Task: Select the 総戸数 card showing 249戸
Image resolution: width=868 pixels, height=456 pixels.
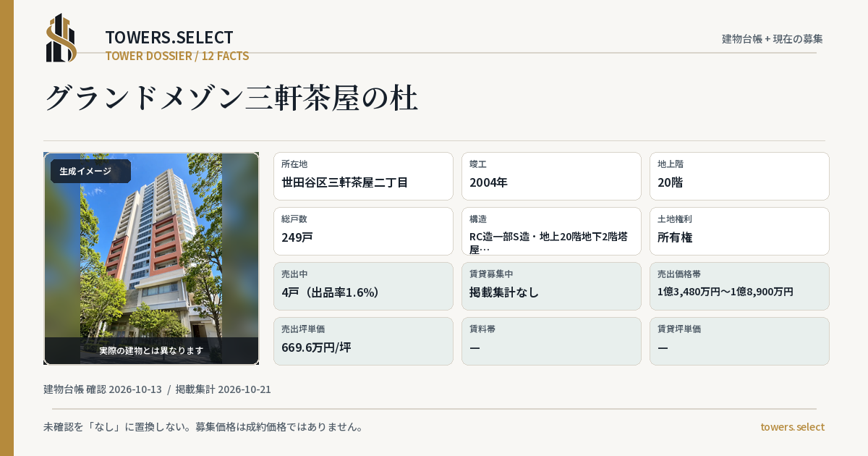Action: point(363,231)
